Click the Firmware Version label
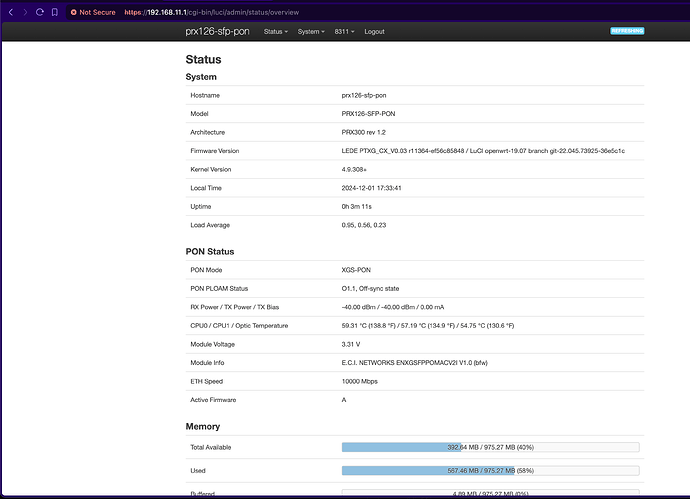 click(x=215, y=150)
